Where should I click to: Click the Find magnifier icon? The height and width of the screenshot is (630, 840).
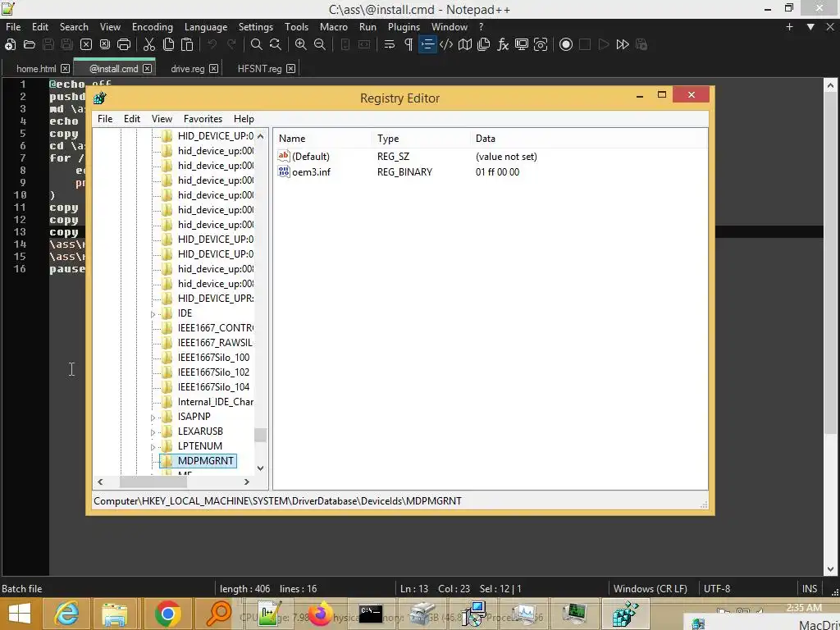click(257, 44)
